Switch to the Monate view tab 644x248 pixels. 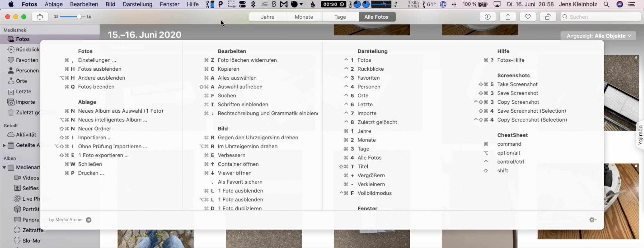(304, 17)
